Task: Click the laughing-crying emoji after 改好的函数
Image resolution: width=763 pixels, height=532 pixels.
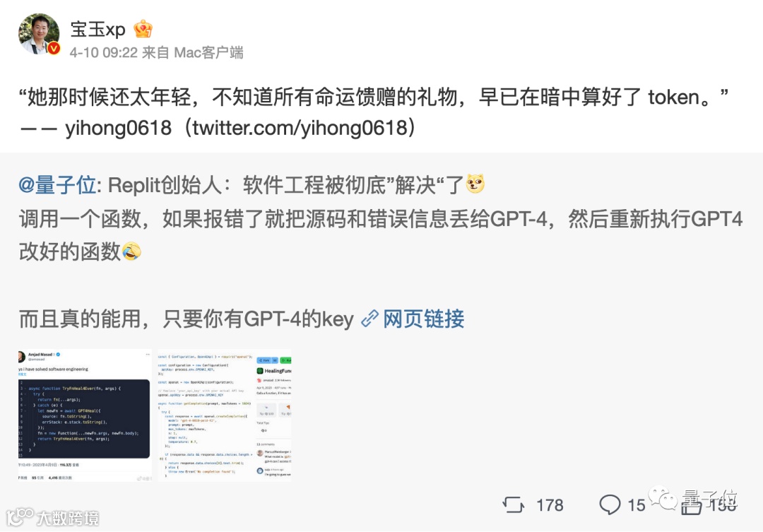Action: pos(131,251)
